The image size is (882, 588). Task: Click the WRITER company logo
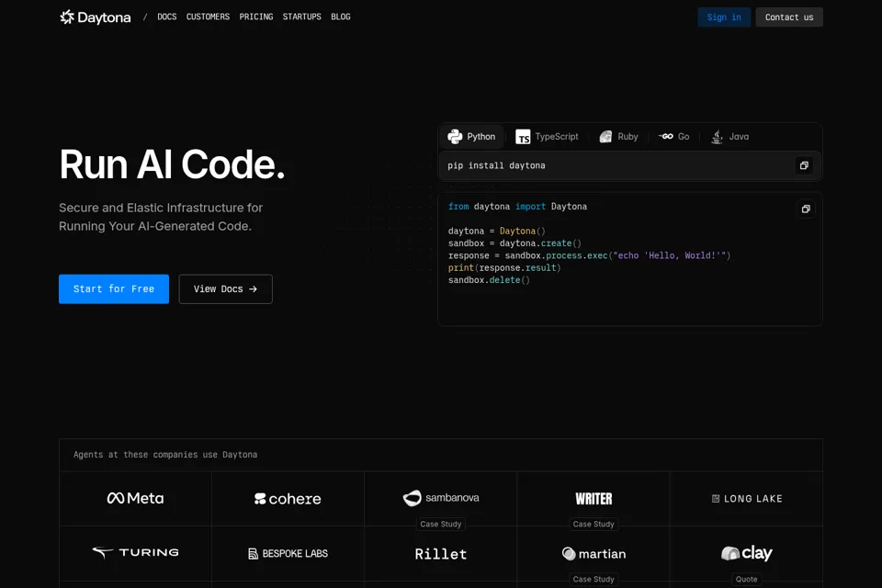coord(594,499)
